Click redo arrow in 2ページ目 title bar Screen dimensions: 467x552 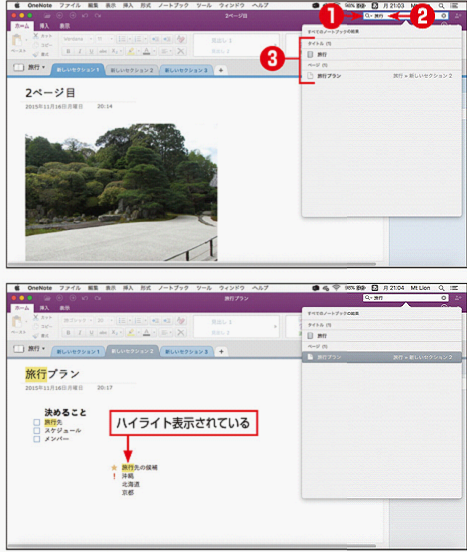coord(97,15)
